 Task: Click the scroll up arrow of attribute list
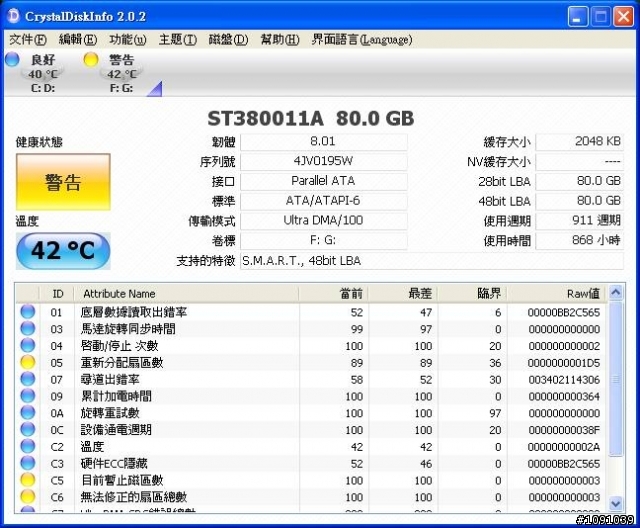click(x=616, y=292)
